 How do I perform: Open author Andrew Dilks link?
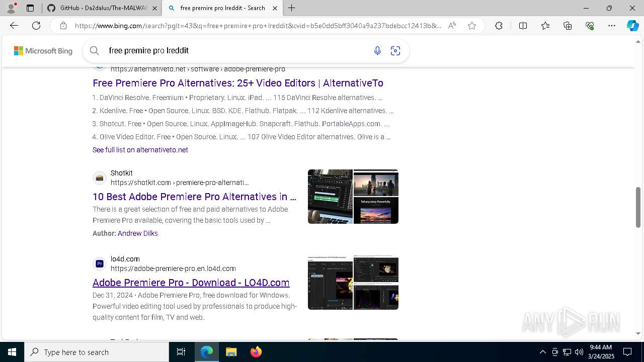click(138, 233)
